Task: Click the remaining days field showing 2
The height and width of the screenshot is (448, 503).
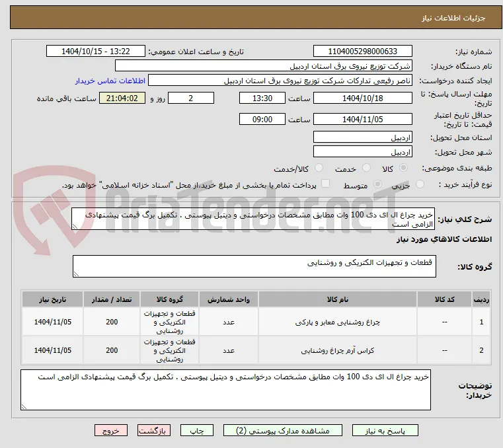Action: point(191,98)
